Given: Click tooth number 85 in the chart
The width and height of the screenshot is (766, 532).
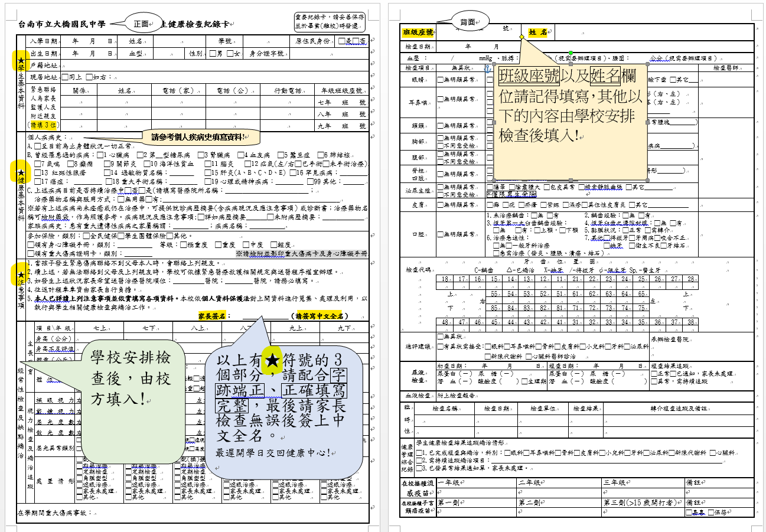Looking at the screenshot, I should click(494, 308).
